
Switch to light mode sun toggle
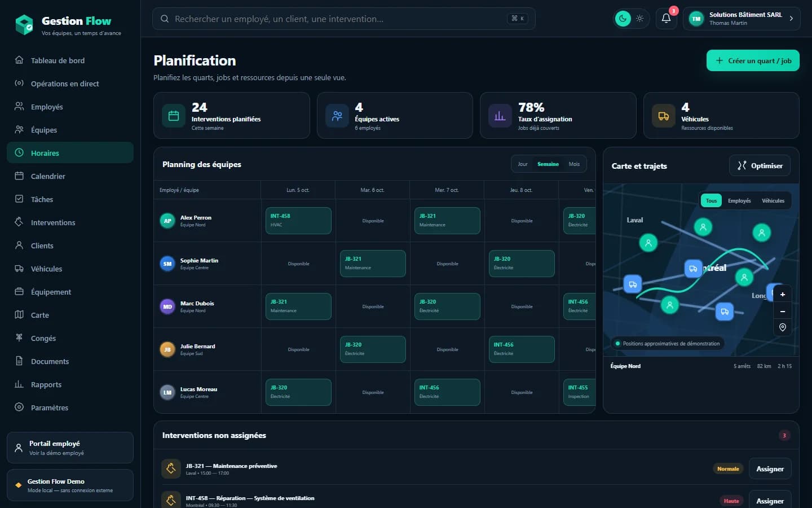tap(639, 19)
